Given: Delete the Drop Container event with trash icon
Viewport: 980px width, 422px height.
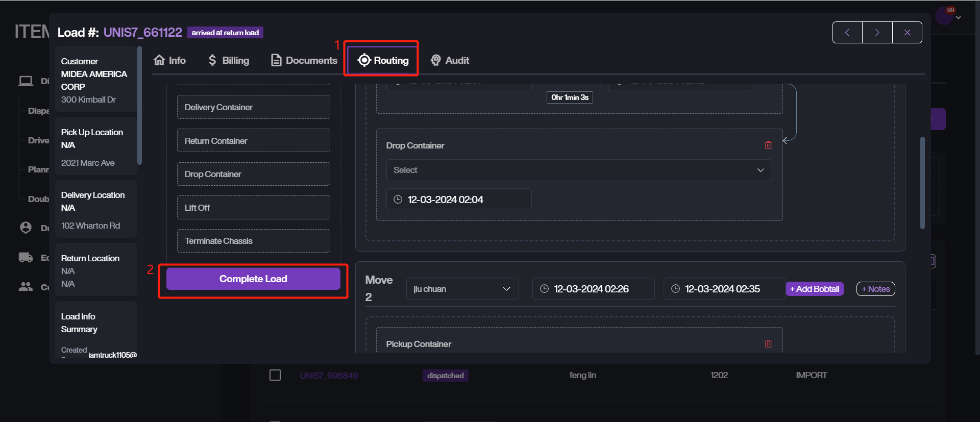Looking at the screenshot, I should point(768,145).
